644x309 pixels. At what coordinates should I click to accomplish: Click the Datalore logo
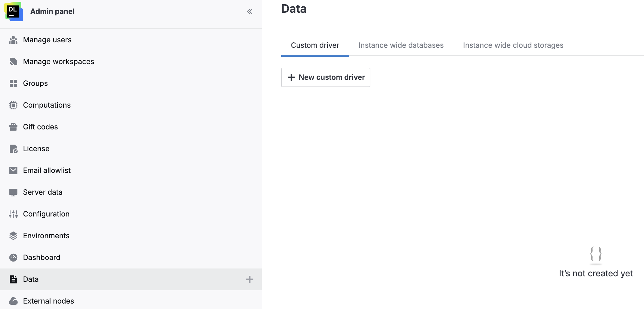pos(13,11)
